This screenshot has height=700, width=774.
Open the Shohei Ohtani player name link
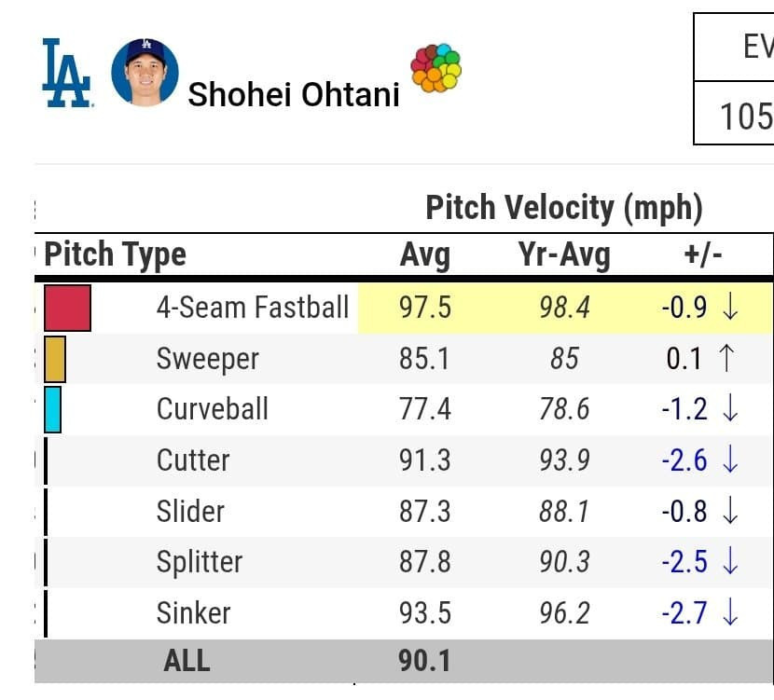click(294, 93)
